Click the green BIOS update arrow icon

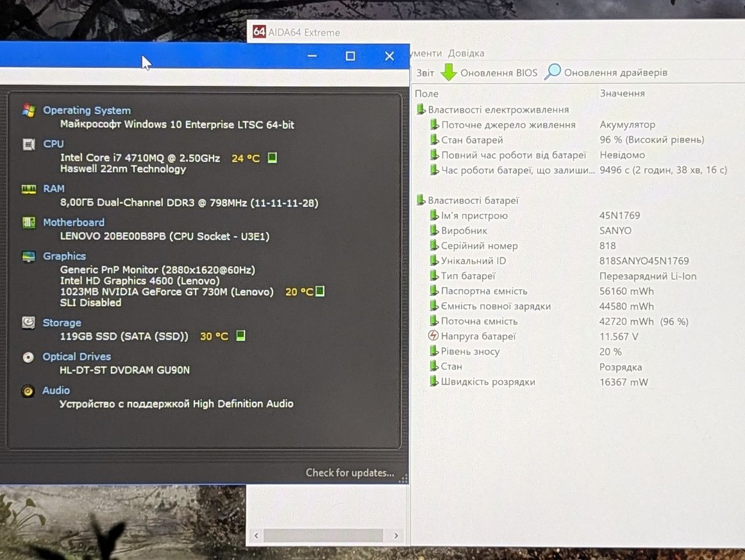tap(449, 72)
